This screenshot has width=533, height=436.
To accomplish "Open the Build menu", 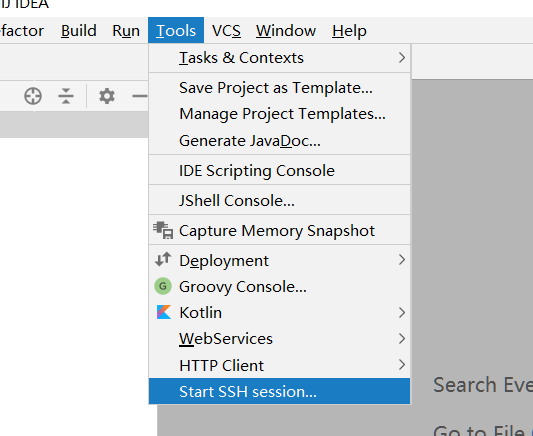I will pos(79,31).
